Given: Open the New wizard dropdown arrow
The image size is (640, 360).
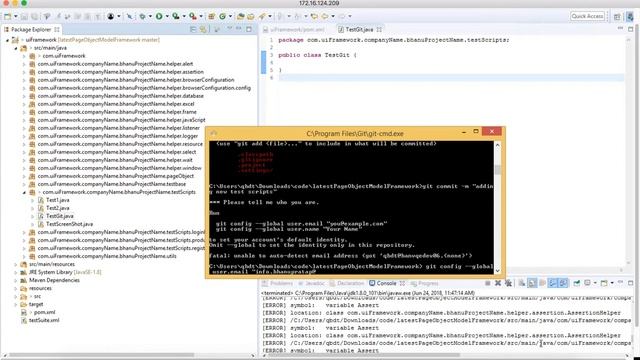Looking at the screenshot, I should (x=16, y=16).
